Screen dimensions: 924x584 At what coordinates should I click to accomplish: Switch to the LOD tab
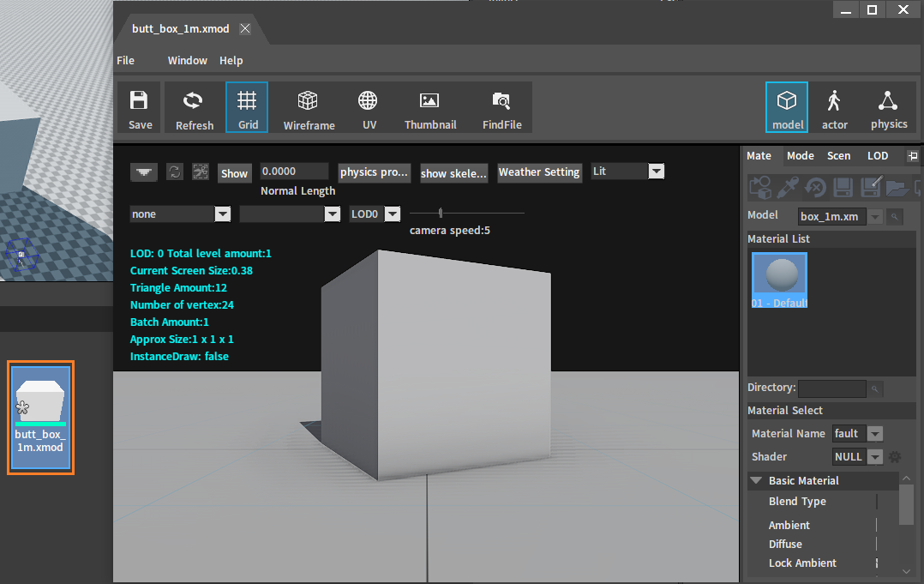coord(877,156)
